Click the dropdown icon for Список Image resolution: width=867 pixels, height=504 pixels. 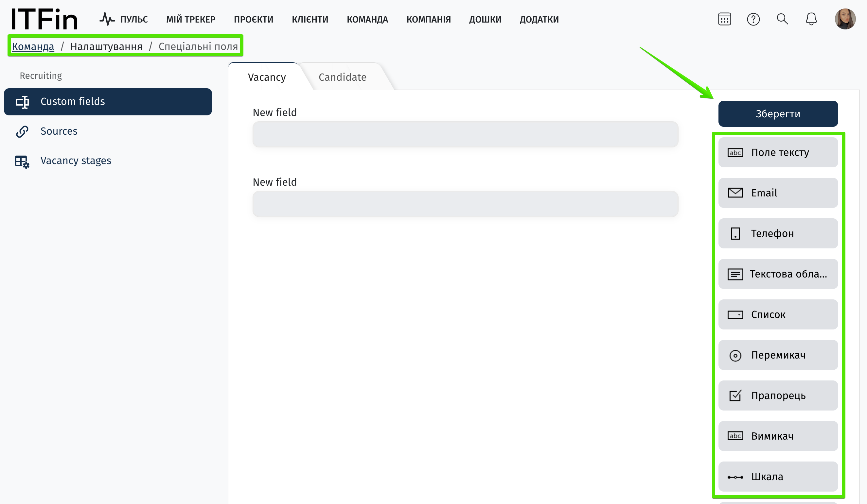735,314
